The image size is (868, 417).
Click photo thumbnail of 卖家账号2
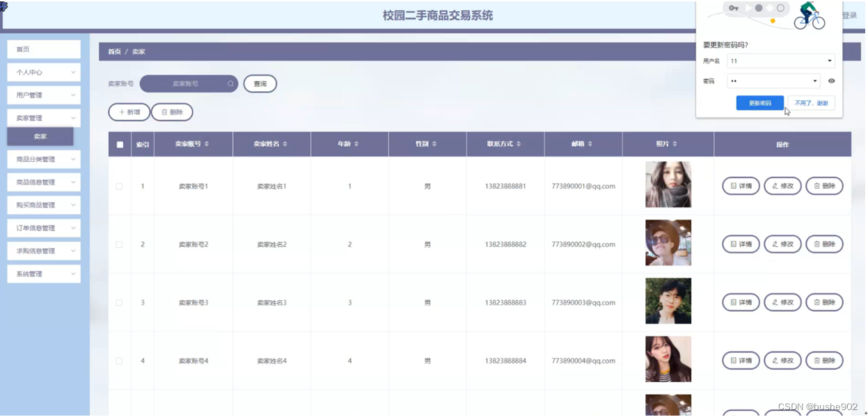tap(668, 242)
